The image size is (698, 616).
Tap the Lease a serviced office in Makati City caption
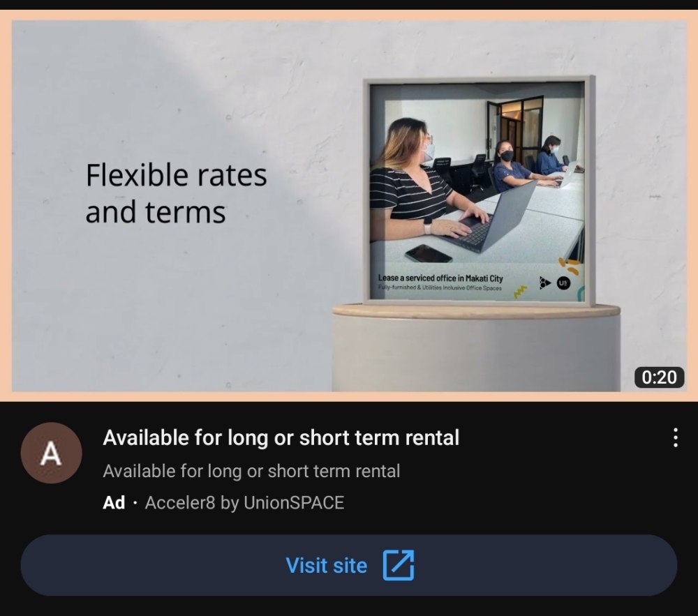click(x=440, y=278)
